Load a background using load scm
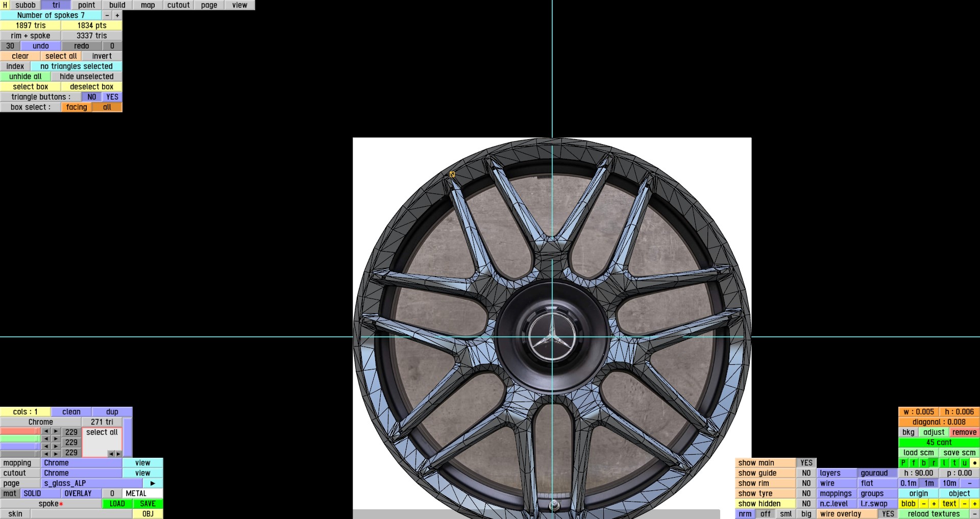 (x=919, y=453)
